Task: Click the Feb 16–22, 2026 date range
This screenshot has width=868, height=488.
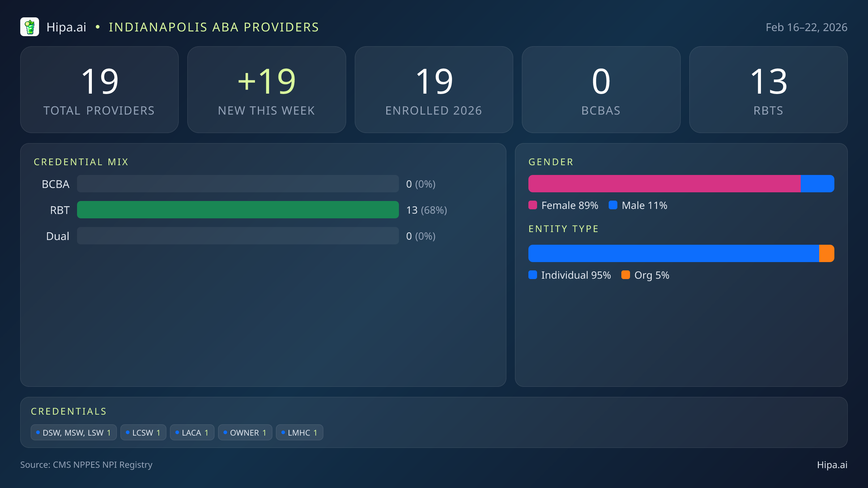Action: tap(807, 27)
